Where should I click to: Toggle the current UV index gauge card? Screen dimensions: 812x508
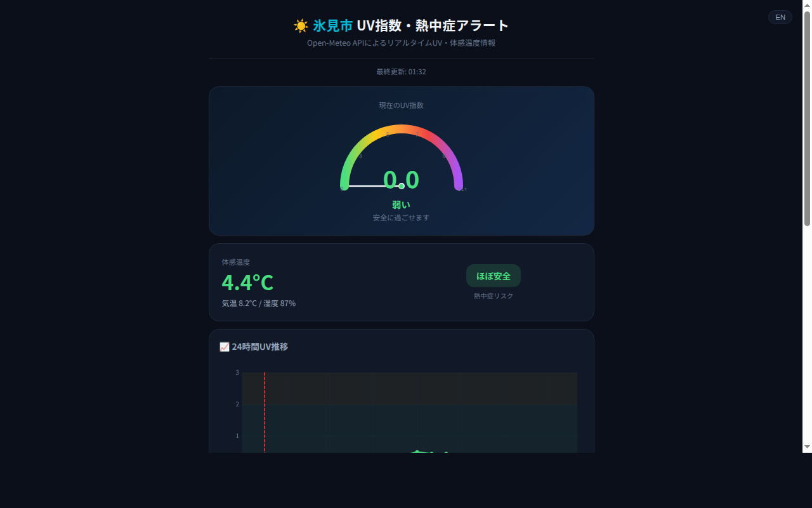pyautogui.click(x=401, y=161)
